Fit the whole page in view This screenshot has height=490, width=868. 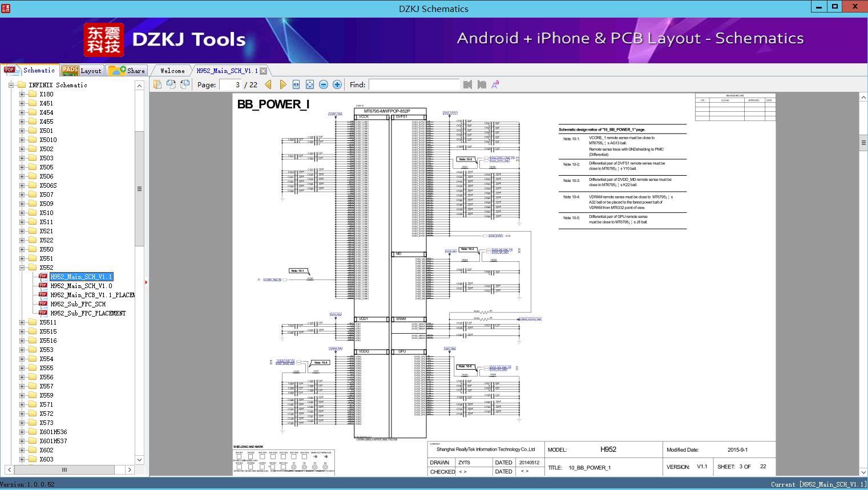pos(310,84)
